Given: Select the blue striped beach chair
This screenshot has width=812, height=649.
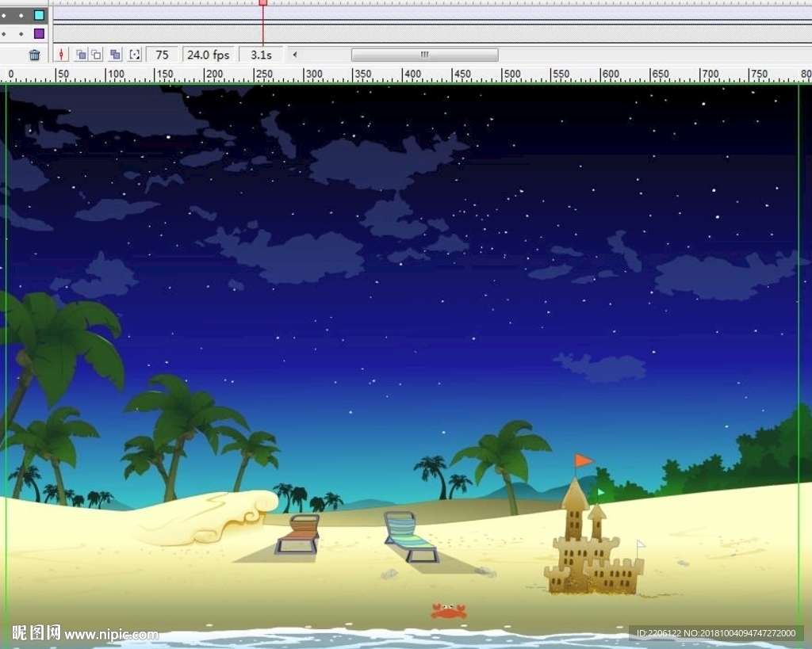Looking at the screenshot, I should pyautogui.click(x=412, y=536).
